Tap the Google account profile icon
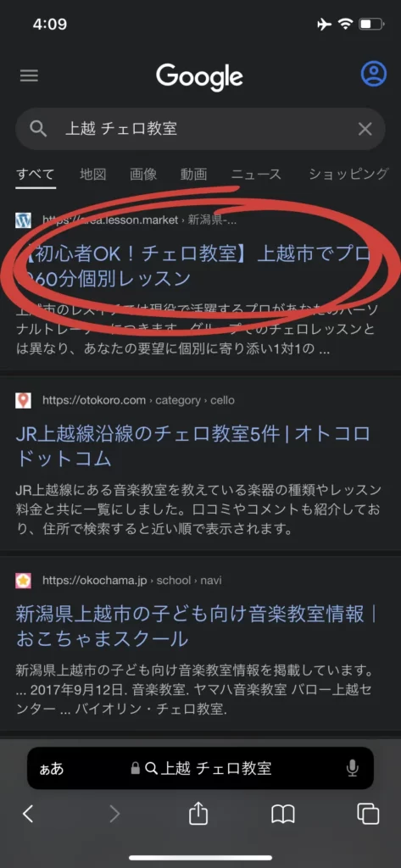Screen dimensions: 401x868 373,74
